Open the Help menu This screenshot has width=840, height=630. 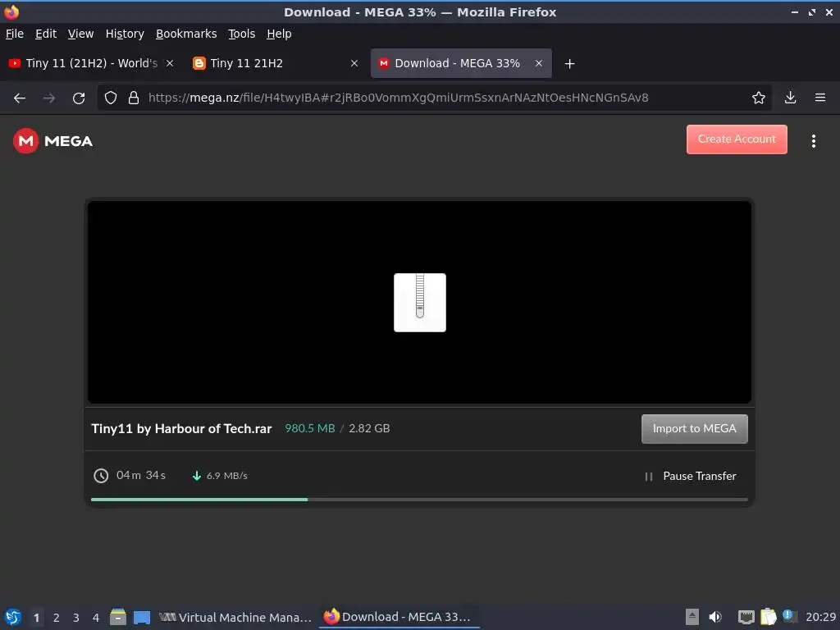pos(279,34)
